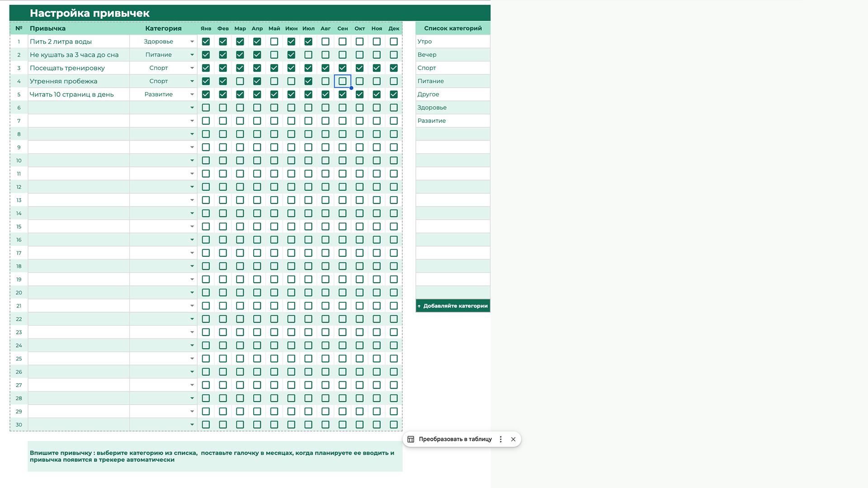Screen dimensions: 868x488
Task: Click Преобразовать в таблицу button
Action: pyautogui.click(x=455, y=439)
